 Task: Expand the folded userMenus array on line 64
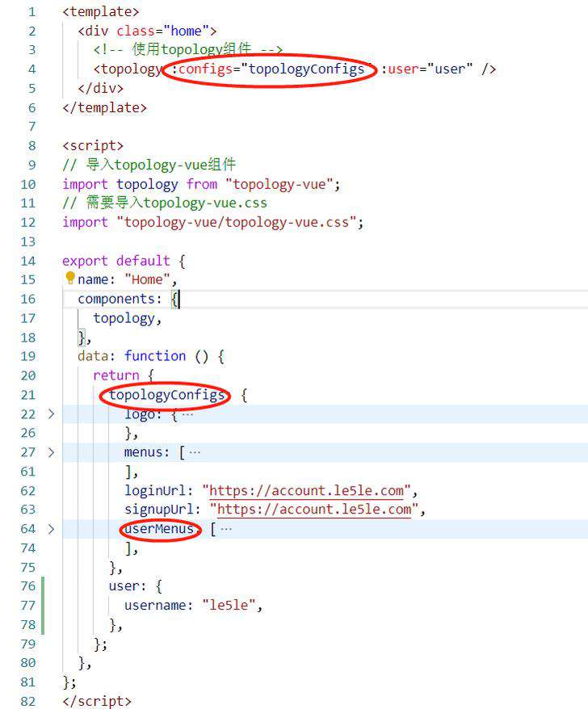(x=51, y=529)
